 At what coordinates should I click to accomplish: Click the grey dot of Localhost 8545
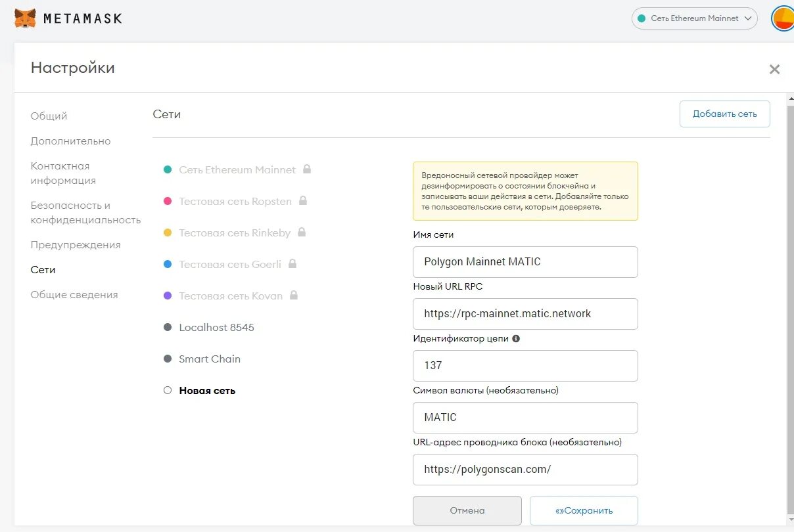pyautogui.click(x=167, y=327)
